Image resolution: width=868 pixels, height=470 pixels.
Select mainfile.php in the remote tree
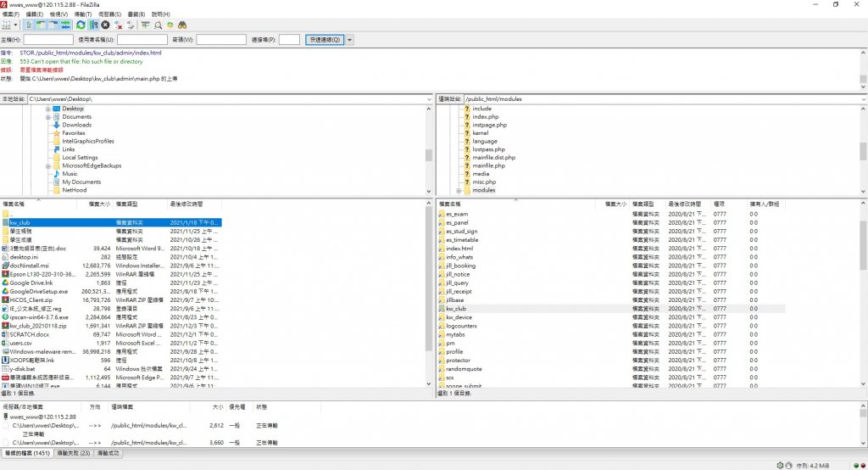coord(489,165)
